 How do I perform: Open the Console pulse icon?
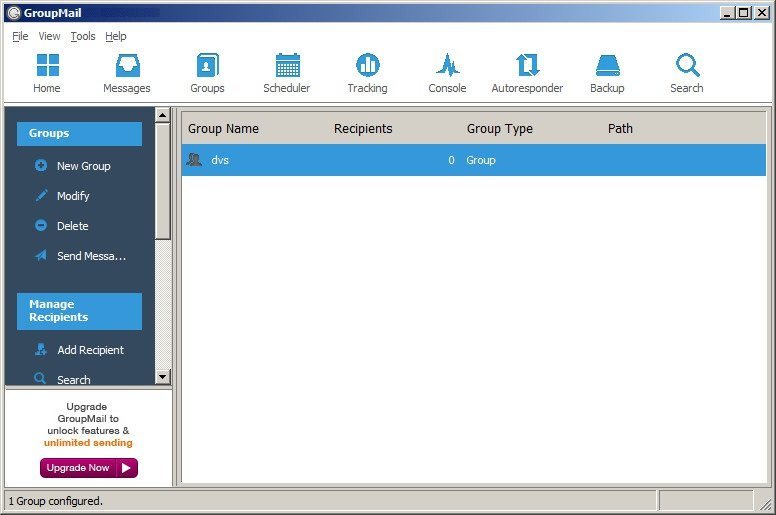click(x=448, y=65)
